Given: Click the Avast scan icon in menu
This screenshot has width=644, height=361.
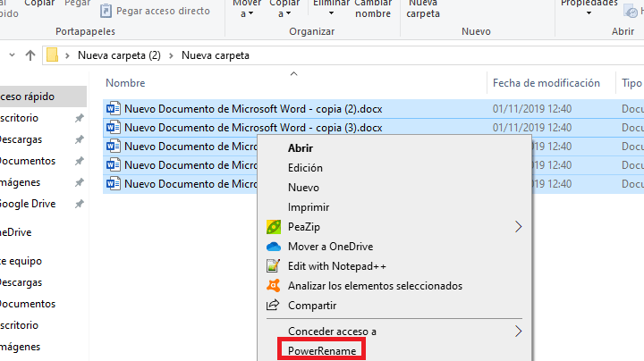Looking at the screenshot, I should (274, 286).
